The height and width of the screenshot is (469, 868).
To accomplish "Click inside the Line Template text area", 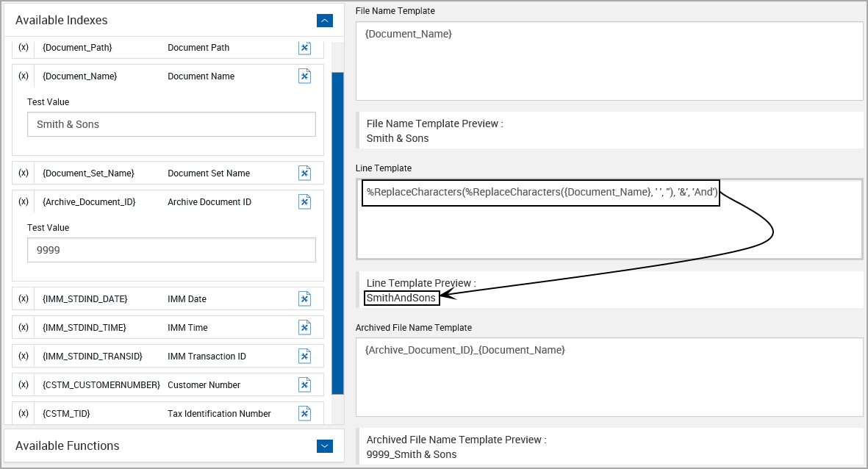I will click(609, 219).
